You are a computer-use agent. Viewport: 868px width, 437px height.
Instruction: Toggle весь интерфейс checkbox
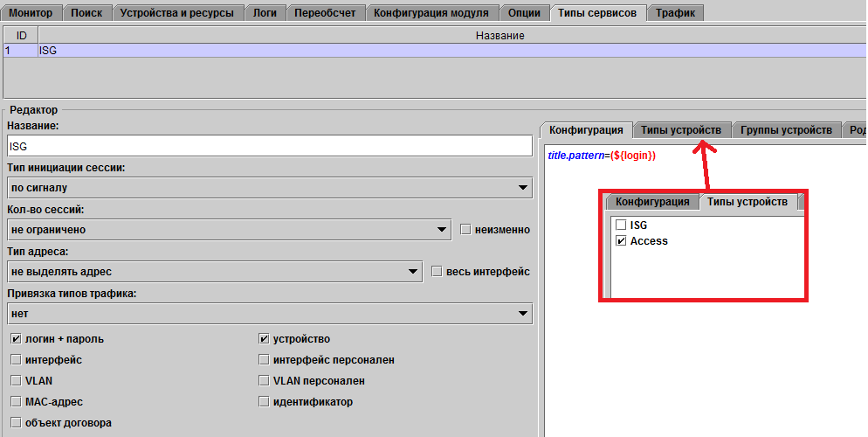click(437, 272)
